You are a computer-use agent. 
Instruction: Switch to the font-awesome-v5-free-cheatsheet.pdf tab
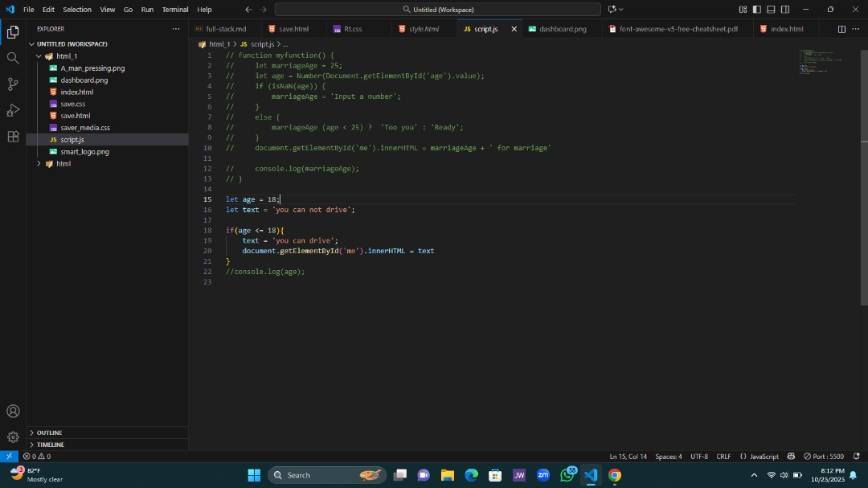678,29
